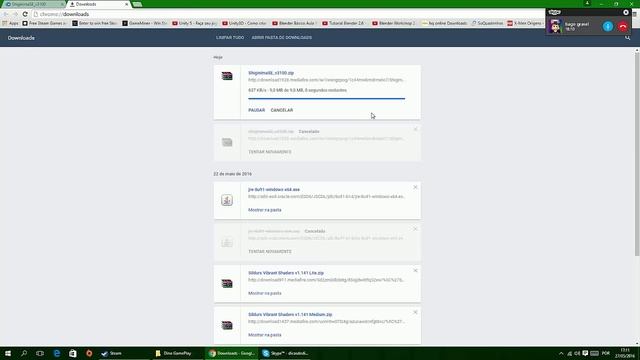Viewport: 640px width, 360px height.
Task: Open the downloading Shigeima zip file name
Action: (x=271, y=73)
